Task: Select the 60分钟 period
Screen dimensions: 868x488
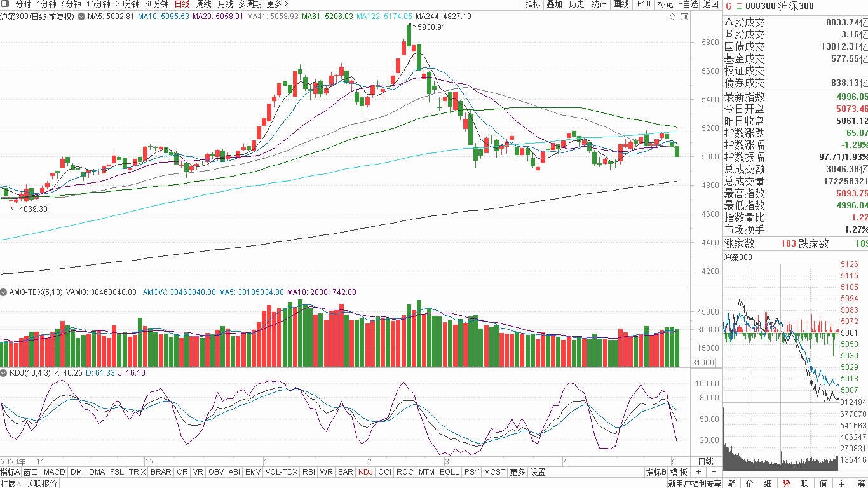Action: pos(156,4)
